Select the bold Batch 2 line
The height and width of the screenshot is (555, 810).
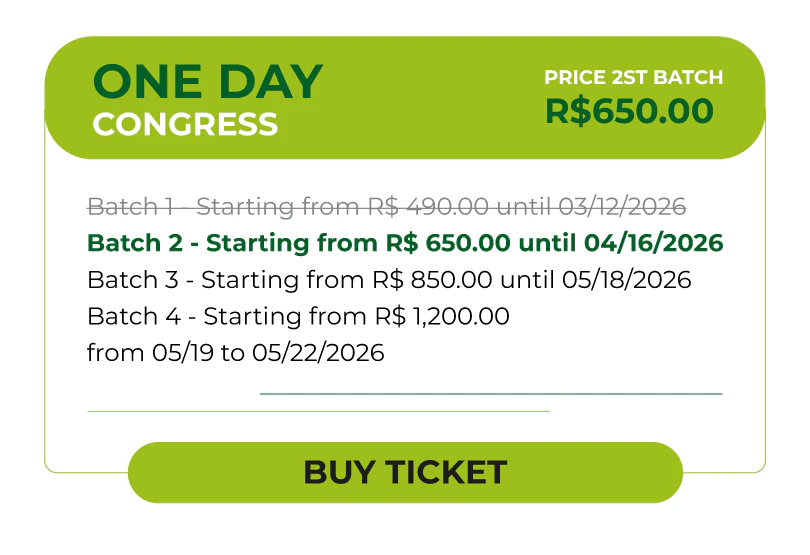[405, 243]
